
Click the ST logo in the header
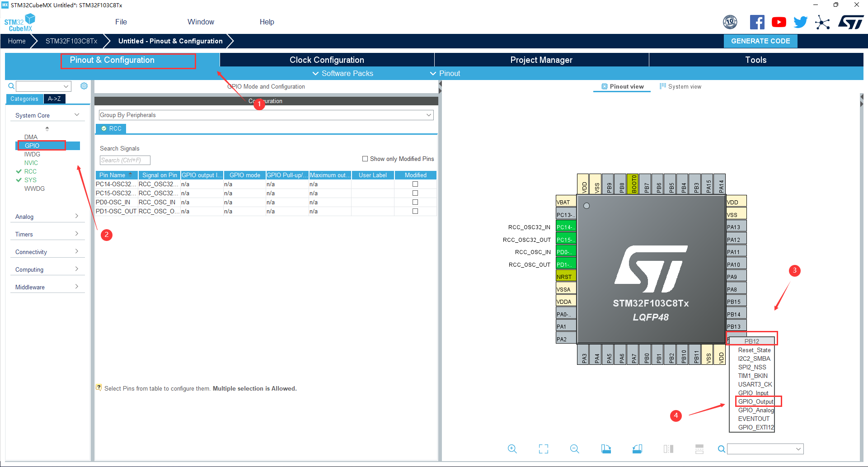coord(850,22)
